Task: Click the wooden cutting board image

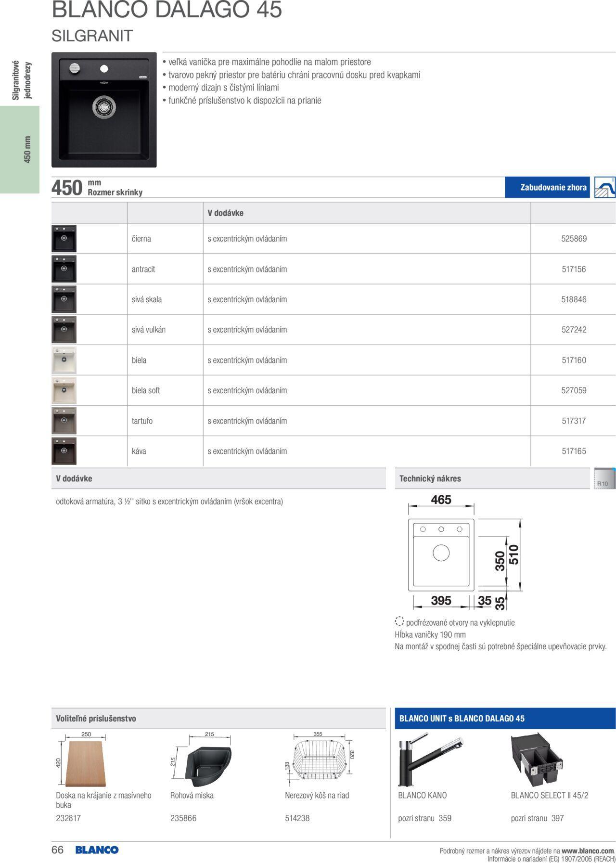Action: pos(86,763)
